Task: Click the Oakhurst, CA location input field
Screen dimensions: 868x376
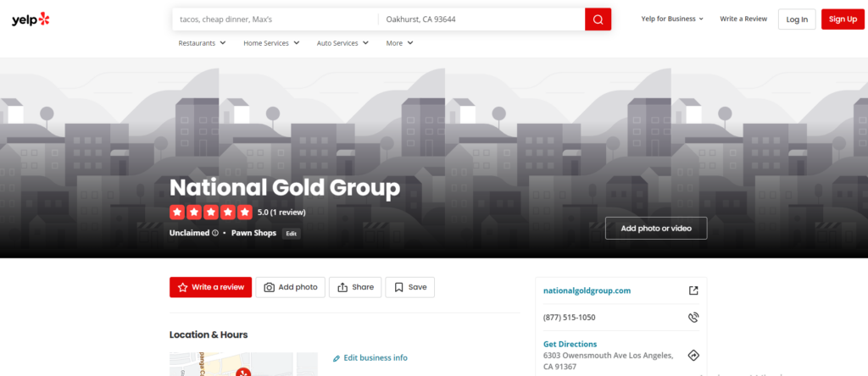Action: [481, 19]
